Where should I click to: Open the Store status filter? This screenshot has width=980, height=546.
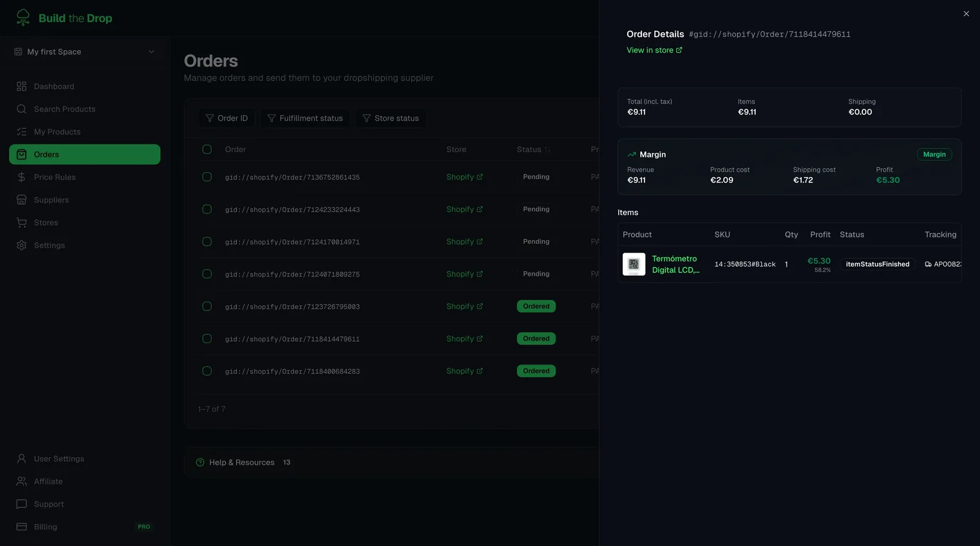pos(391,118)
